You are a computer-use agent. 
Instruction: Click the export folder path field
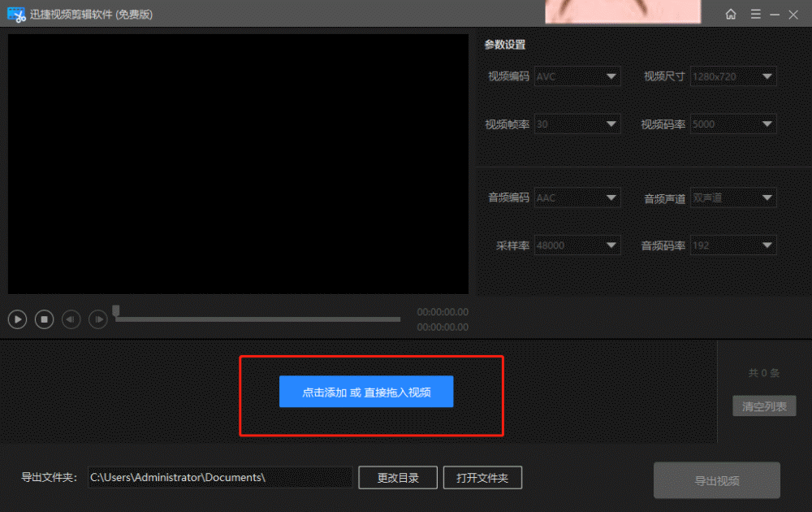(220, 477)
